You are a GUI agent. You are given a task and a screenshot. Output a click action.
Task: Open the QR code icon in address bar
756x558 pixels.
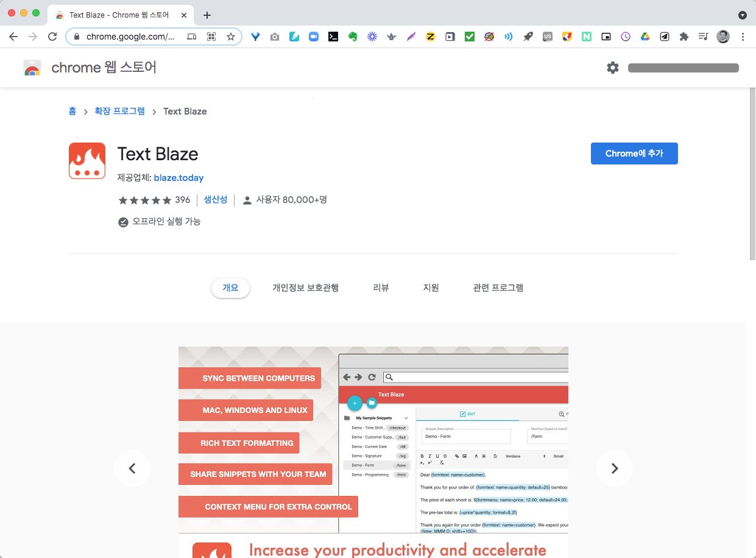[x=211, y=37]
